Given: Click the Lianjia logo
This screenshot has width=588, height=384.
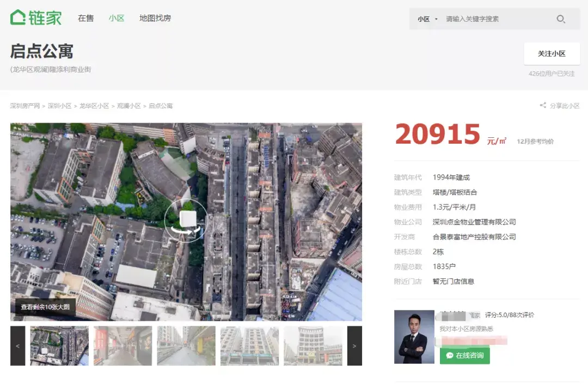Looking at the screenshot, I should (x=36, y=17).
